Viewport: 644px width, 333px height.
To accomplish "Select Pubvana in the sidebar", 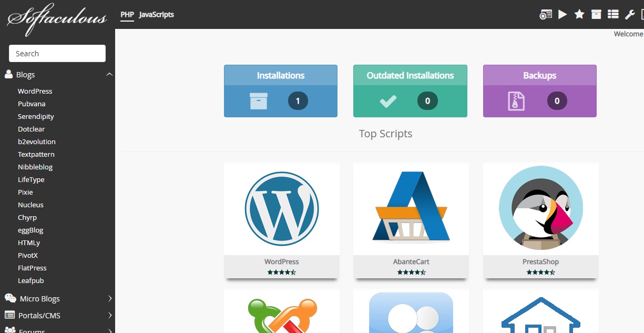I will [32, 104].
